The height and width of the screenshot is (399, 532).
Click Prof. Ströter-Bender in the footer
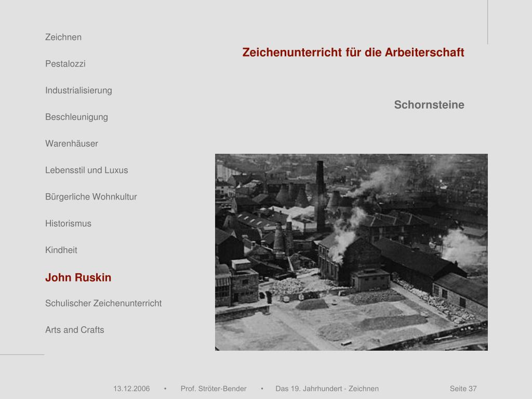[214, 389]
